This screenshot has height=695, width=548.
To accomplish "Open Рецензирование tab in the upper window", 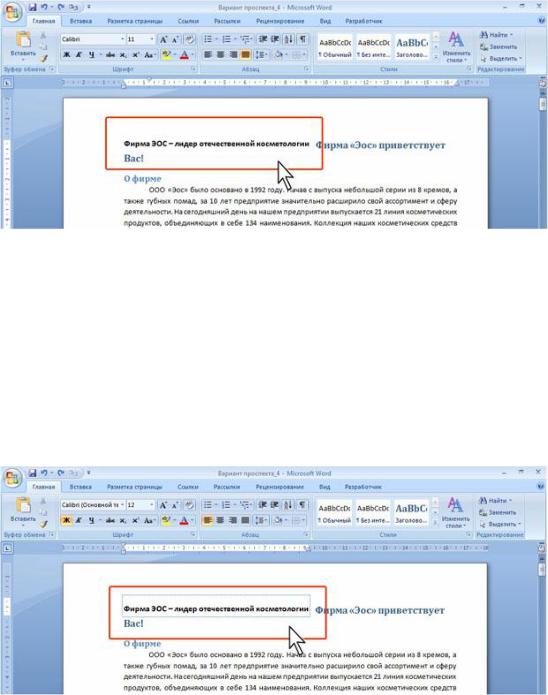I will pos(280,21).
